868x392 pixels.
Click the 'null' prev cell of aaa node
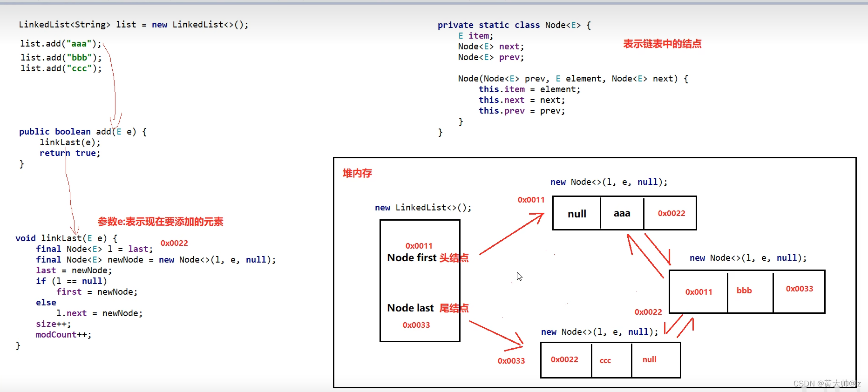[576, 213]
